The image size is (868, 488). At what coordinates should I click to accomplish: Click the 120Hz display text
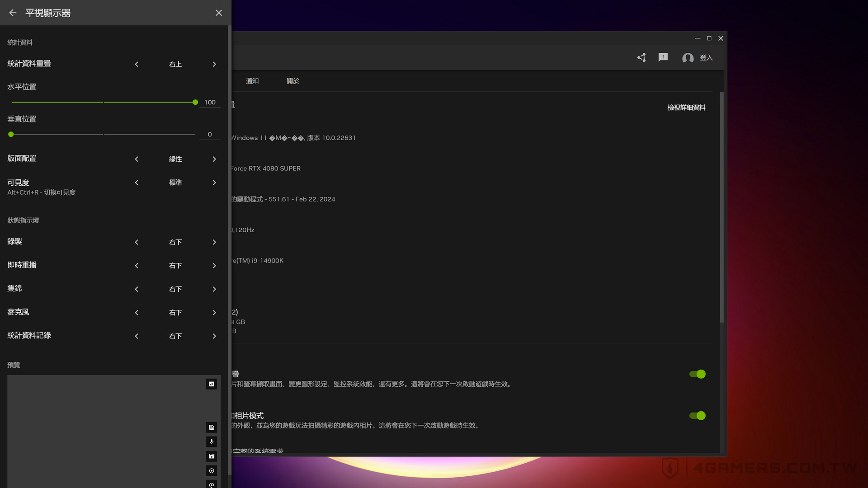point(243,230)
